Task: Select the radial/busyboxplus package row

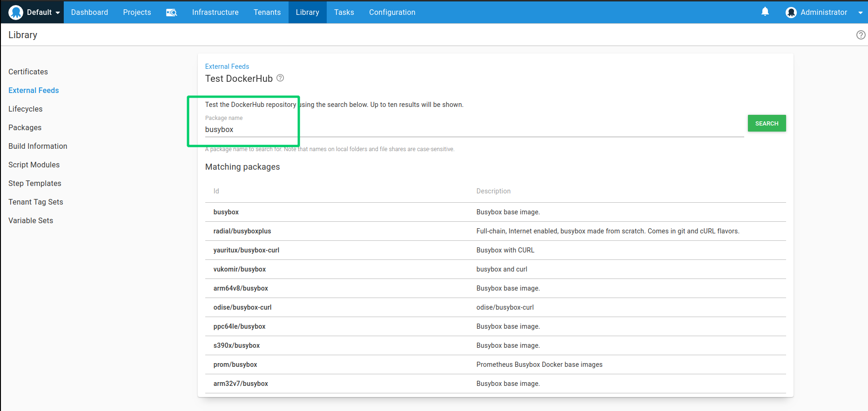Action: point(495,231)
